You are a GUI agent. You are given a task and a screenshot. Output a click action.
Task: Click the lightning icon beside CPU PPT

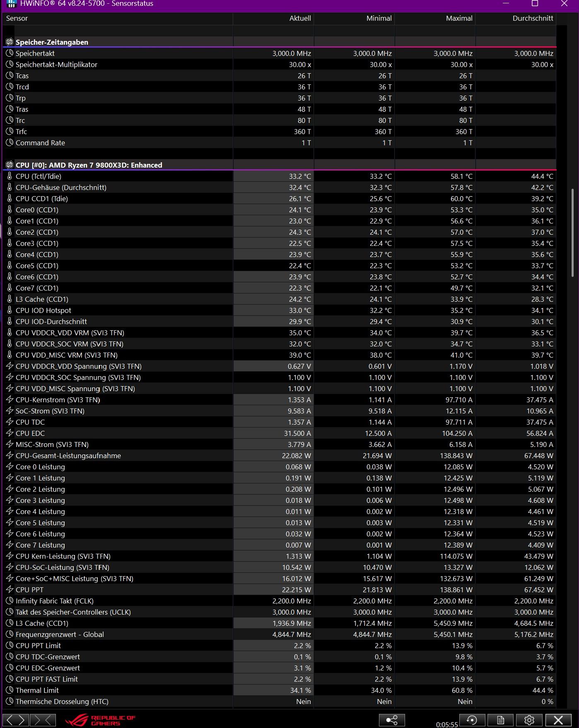click(x=10, y=590)
